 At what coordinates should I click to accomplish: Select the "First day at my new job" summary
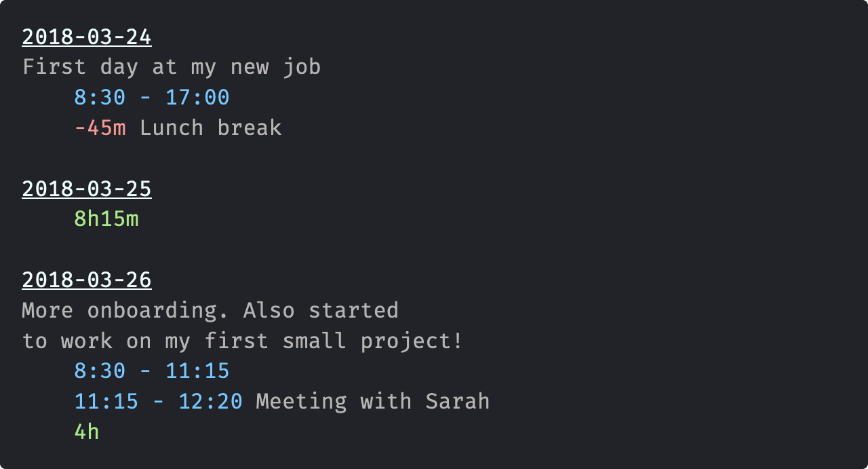pos(171,67)
